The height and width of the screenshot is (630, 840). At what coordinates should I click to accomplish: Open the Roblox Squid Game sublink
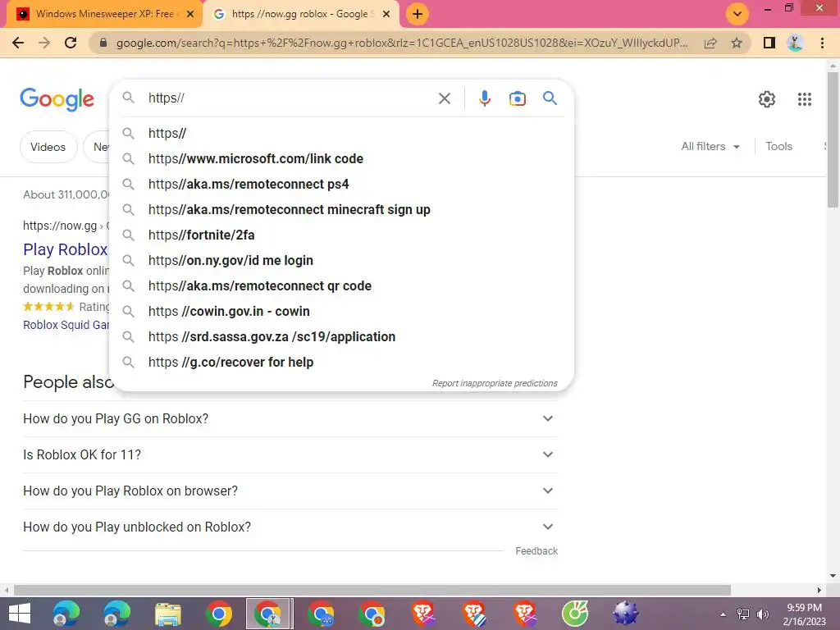click(66, 325)
